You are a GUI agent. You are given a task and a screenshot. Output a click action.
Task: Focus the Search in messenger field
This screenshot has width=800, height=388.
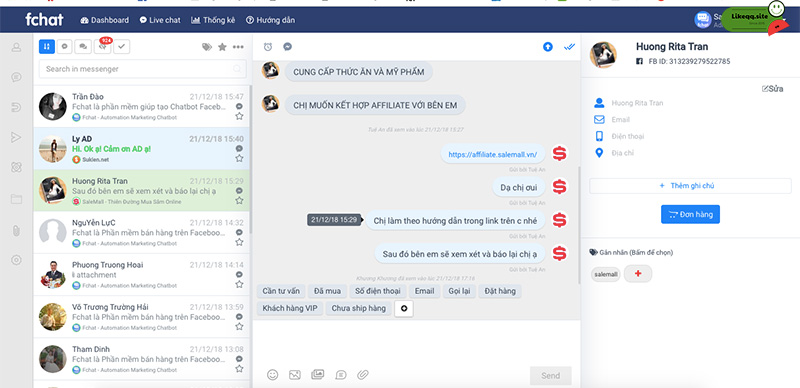(142, 69)
